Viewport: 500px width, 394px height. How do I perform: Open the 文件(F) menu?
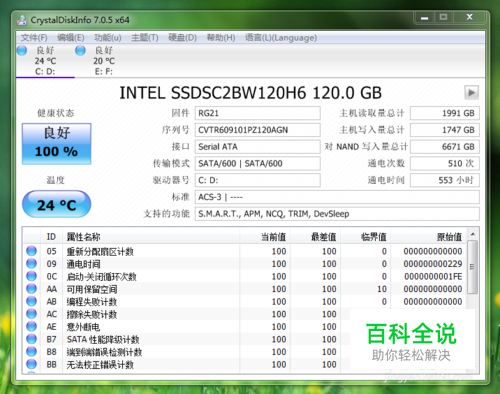pos(34,38)
